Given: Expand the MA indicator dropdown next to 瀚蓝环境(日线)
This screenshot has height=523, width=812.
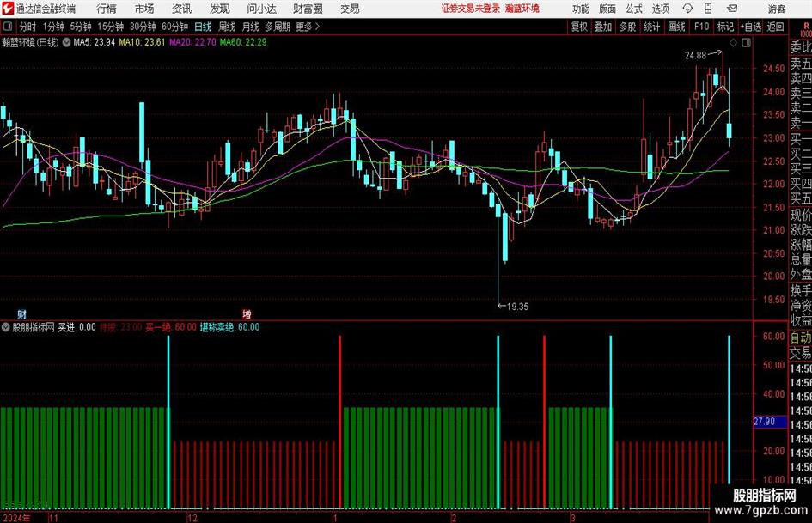Looking at the screenshot, I should click(67, 42).
